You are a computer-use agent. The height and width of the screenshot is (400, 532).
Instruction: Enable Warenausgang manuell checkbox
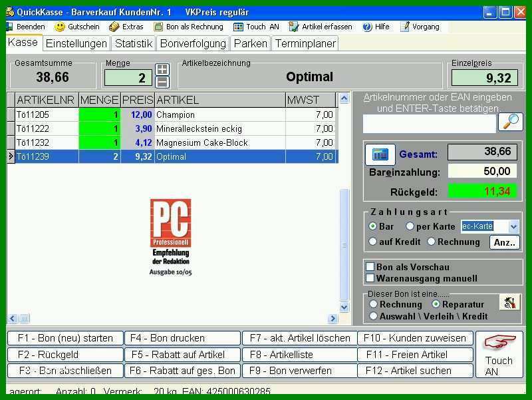[x=370, y=278]
